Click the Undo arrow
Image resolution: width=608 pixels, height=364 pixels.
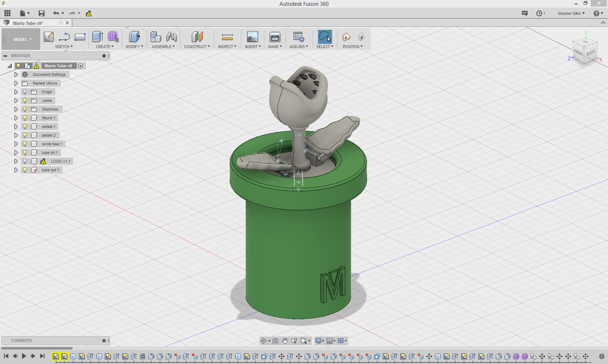pos(56,13)
